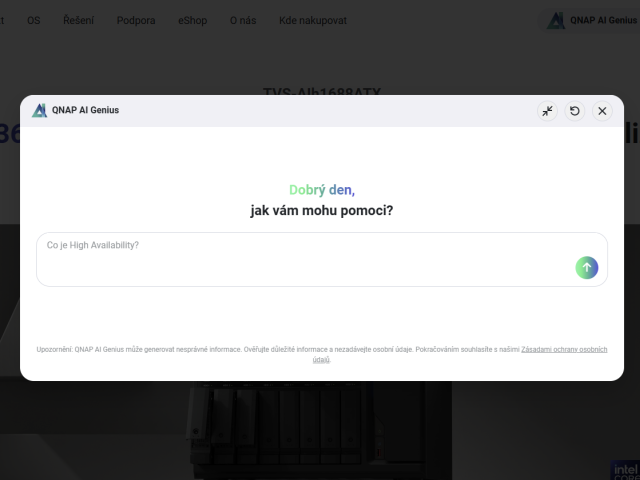Focus the 'Co je High Availability?' input box
This screenshot has width=640, height=480.
[322, 260]
